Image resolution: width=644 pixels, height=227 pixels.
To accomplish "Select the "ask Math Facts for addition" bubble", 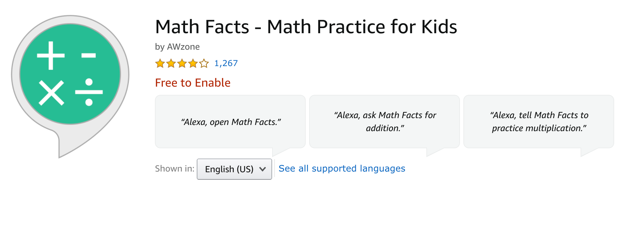I will [385, 122].
